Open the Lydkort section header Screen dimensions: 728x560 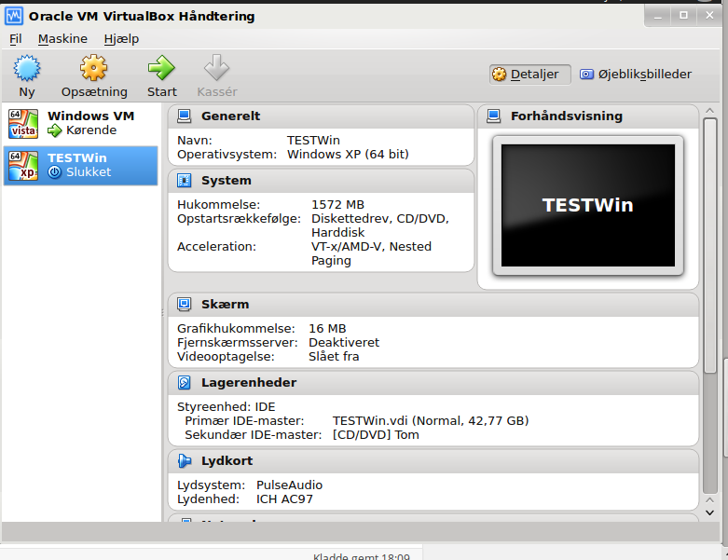click(x=433, y=461)
